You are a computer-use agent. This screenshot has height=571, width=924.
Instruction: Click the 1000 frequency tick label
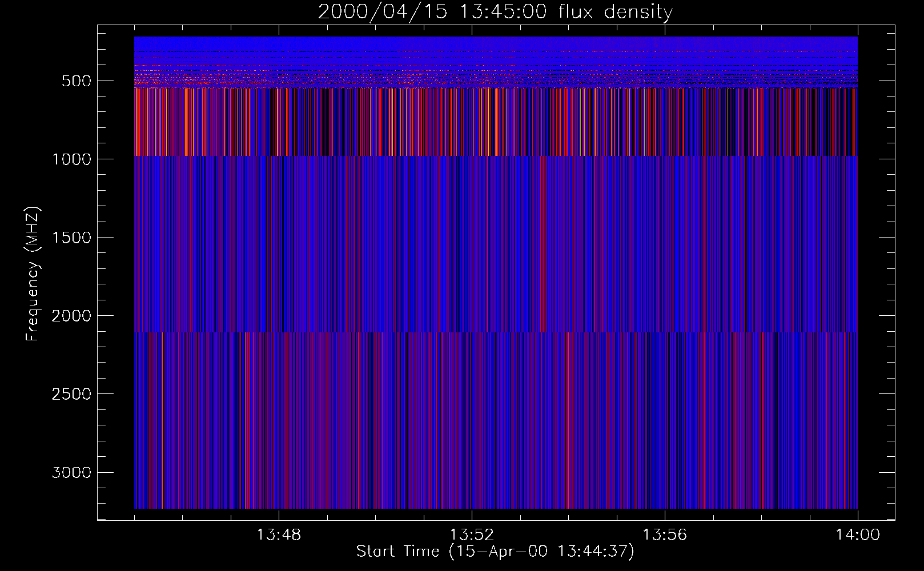tap(71, 159)
